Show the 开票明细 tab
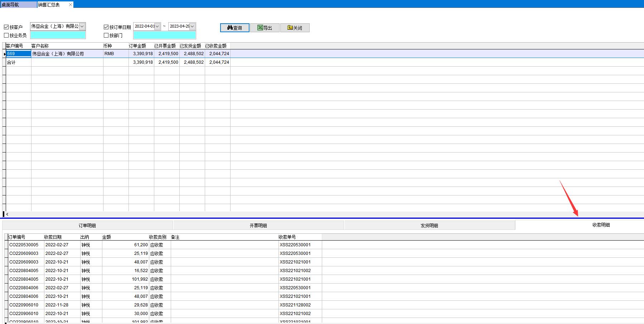Image resolution: width=644 pixels, height=324 pixels. (x=258, y=226)
